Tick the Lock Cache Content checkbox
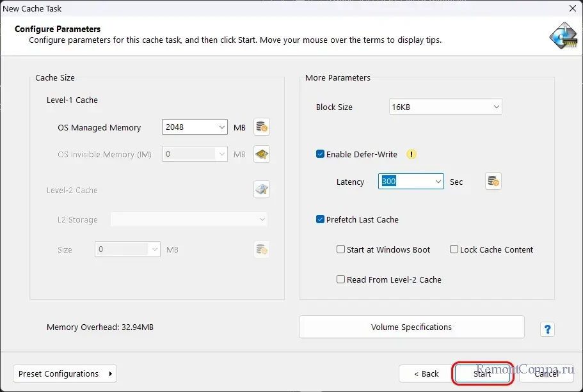 (454, 249)
